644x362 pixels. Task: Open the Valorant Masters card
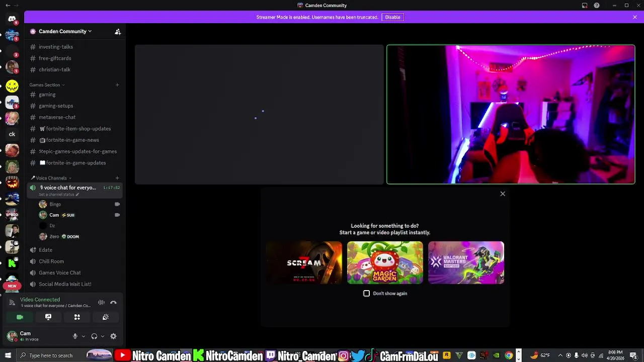(466, 263)
